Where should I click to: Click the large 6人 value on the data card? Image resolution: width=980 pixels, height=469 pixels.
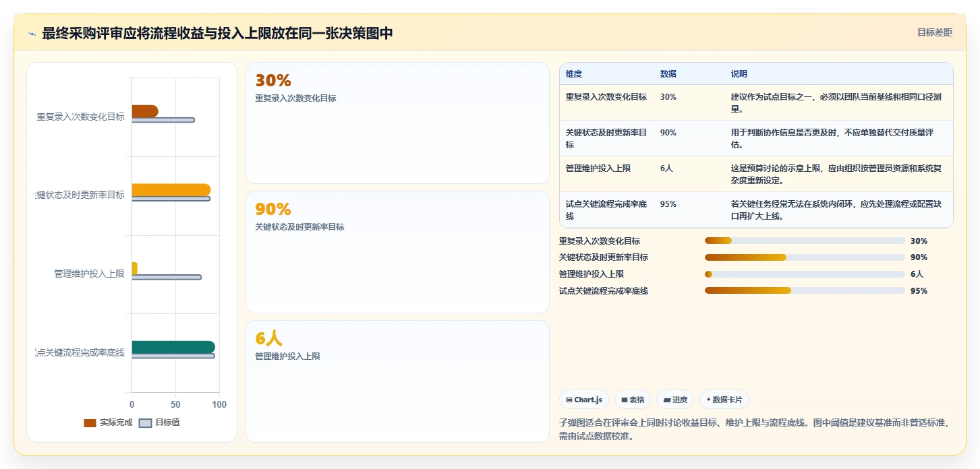pyautogui.click(x=268, y=339)
